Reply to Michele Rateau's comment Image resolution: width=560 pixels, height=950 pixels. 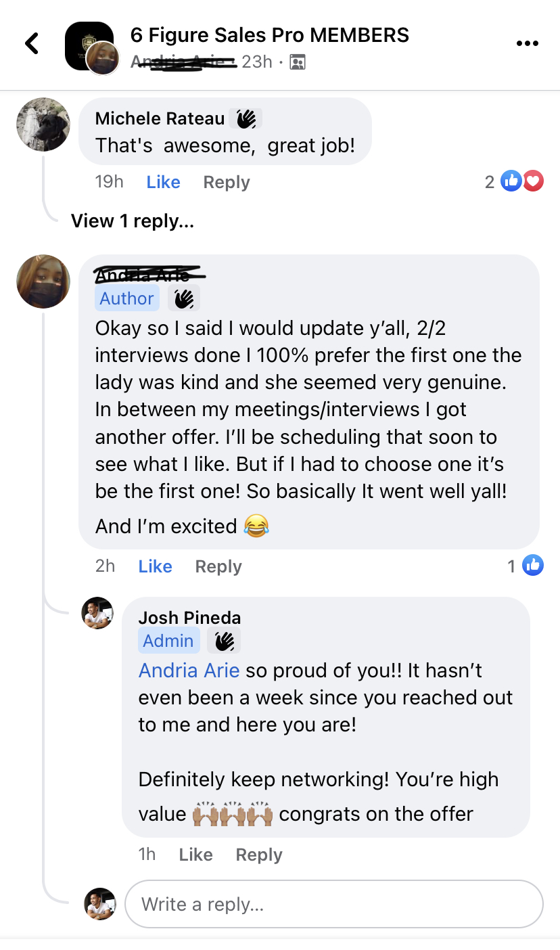[x=227, y=182]
